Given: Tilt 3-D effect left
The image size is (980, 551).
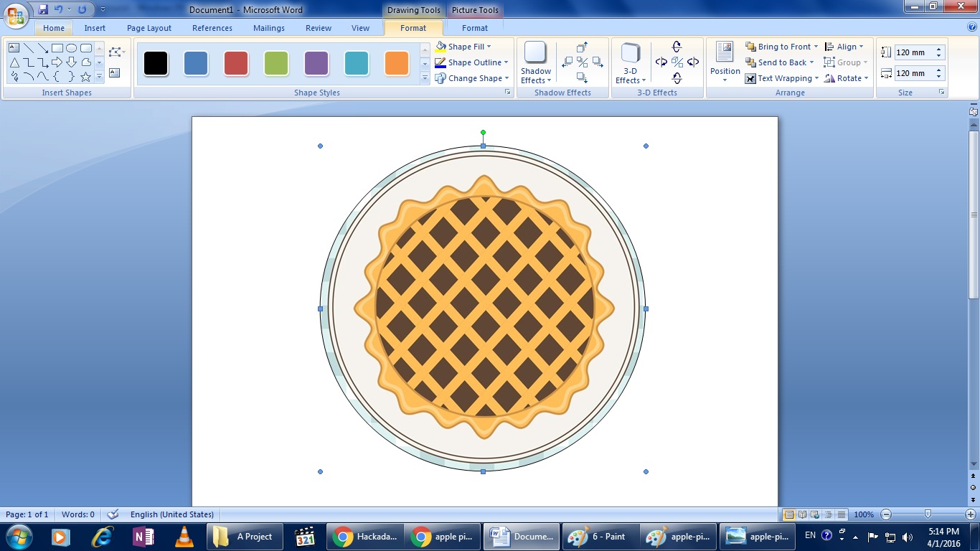Looking at the screenshot, I should point(661,62).
